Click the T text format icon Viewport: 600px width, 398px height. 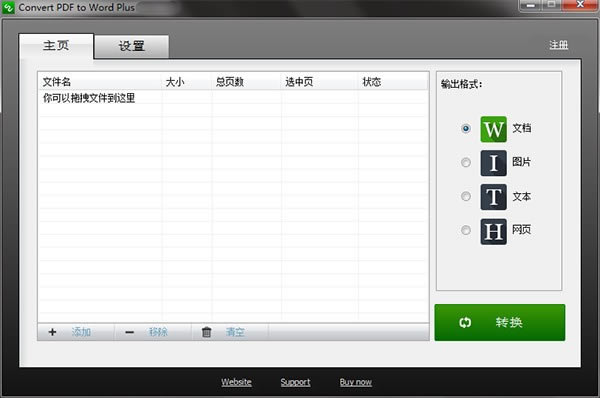click(x=493, y=197)
